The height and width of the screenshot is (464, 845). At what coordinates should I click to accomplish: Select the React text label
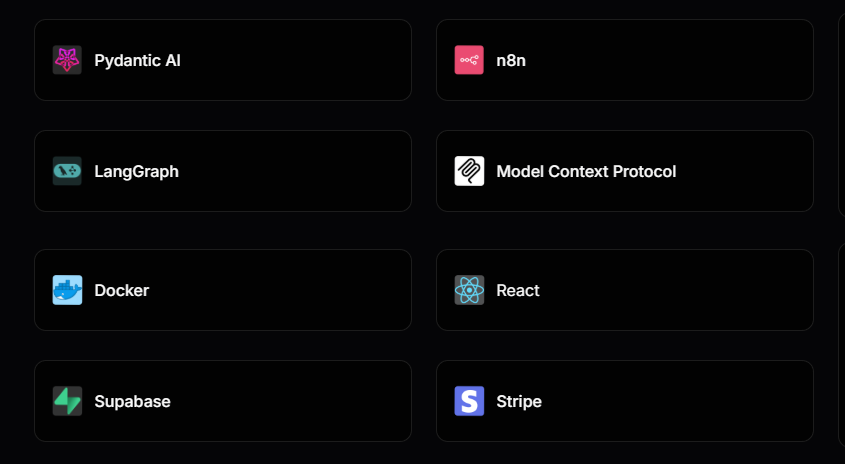[517, 290]
